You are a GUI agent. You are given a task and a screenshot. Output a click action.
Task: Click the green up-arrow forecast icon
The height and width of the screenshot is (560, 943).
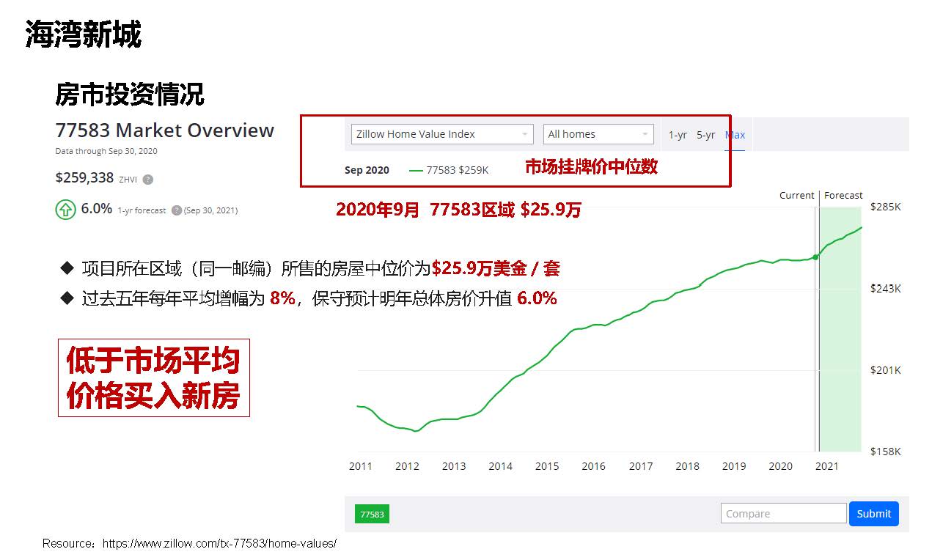[66, 210]
